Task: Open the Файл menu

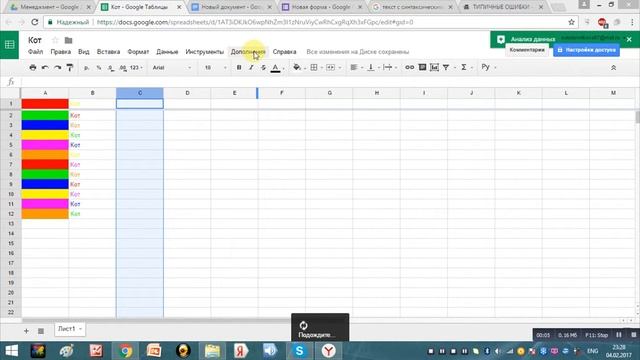Action: [36, 52]
